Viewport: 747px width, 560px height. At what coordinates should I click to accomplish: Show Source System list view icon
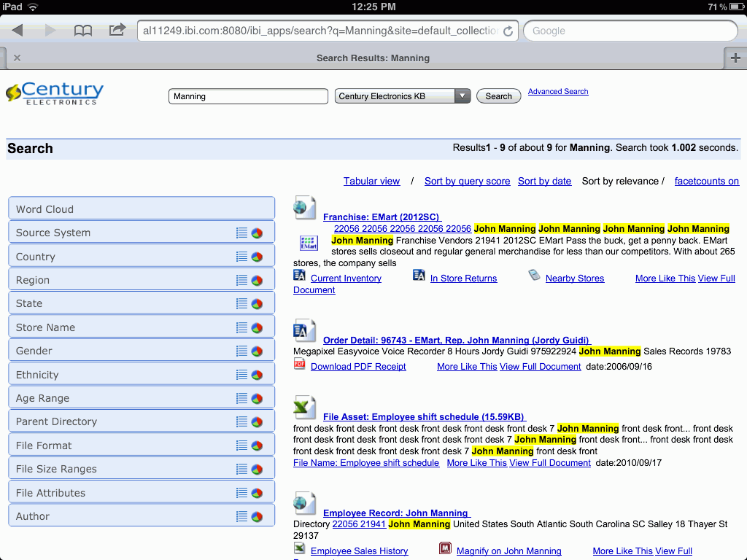point(242,233)
